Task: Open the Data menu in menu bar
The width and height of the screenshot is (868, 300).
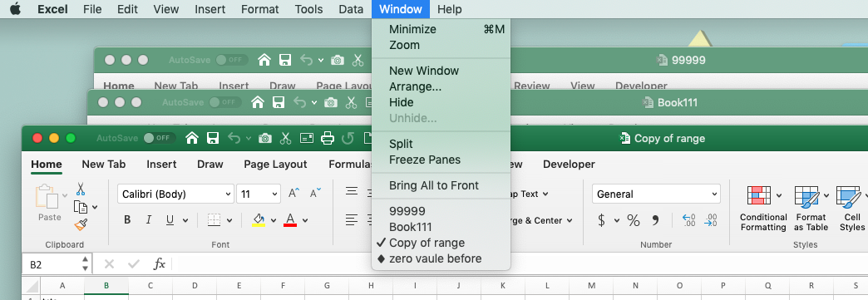Action: pyautogui.click(x=350, y=9)
